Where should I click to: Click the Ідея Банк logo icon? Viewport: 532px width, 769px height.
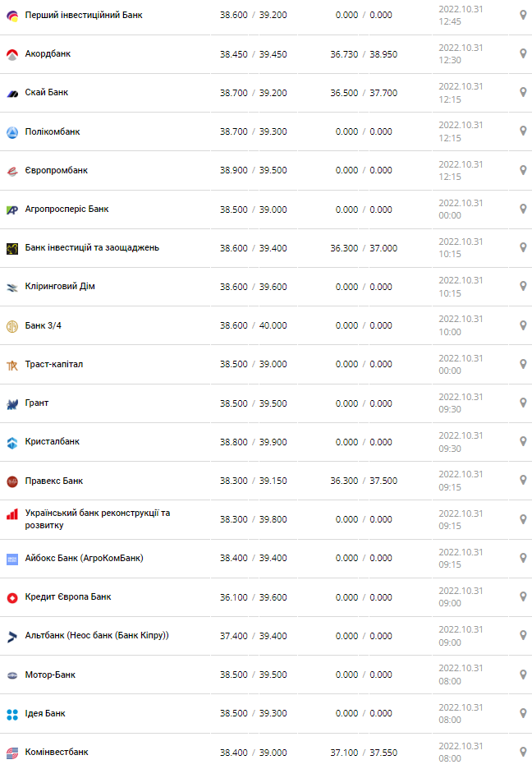(12, 714)
